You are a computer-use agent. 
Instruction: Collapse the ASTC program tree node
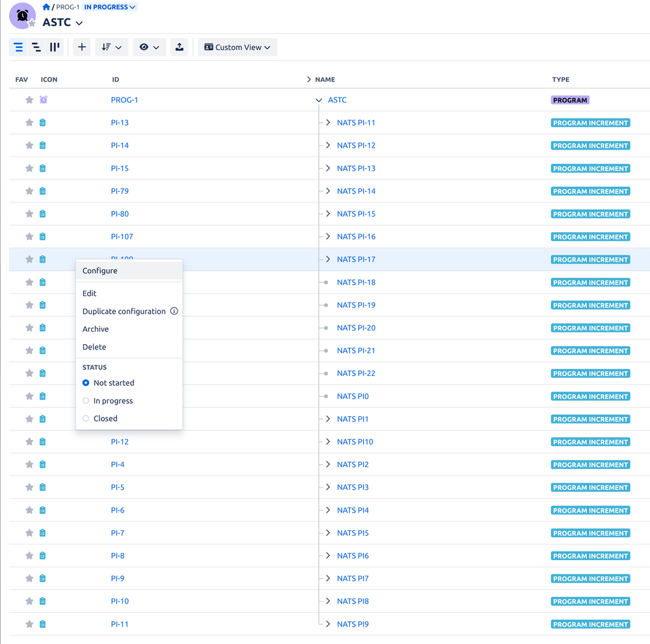[x=319, y=100]
